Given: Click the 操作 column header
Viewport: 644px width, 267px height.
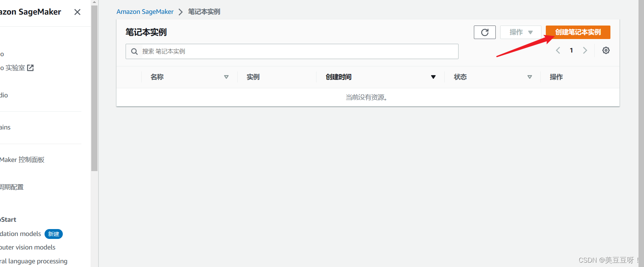Looking at the screenshot, I should coord(556,77).
